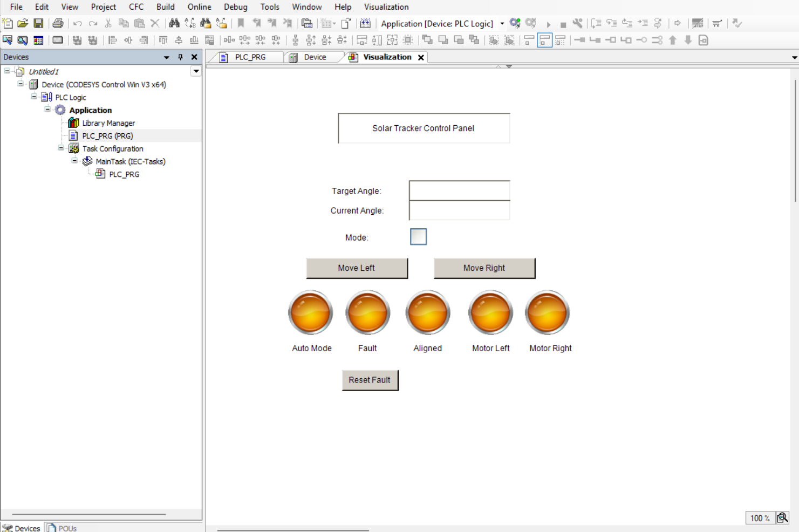The height and width of the screenshot is (532, 799).
Task: Toggle the bookmark flag icon
Action: tap(241, 23)
